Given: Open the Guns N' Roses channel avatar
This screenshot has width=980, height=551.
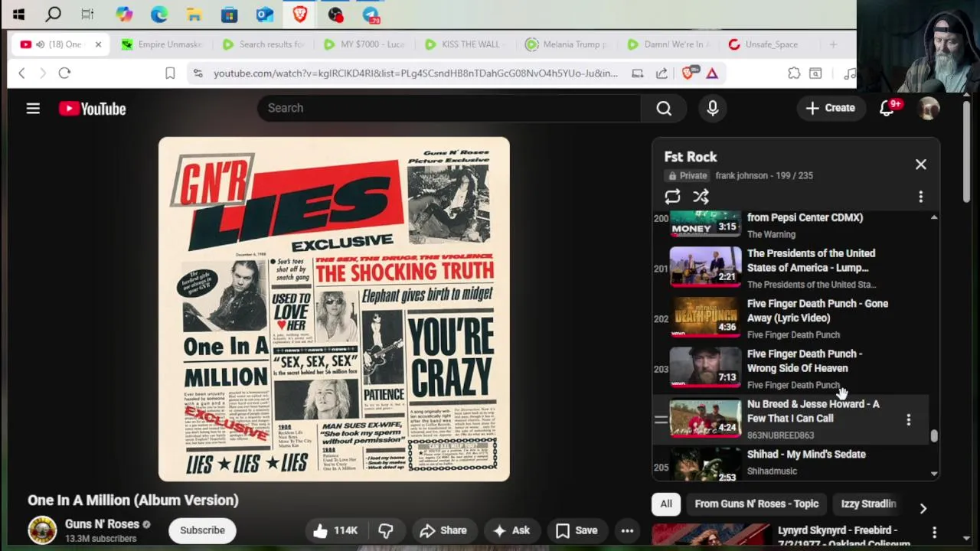Looking at the screenshot, I should pyautogui.click(x=42, y=530).
